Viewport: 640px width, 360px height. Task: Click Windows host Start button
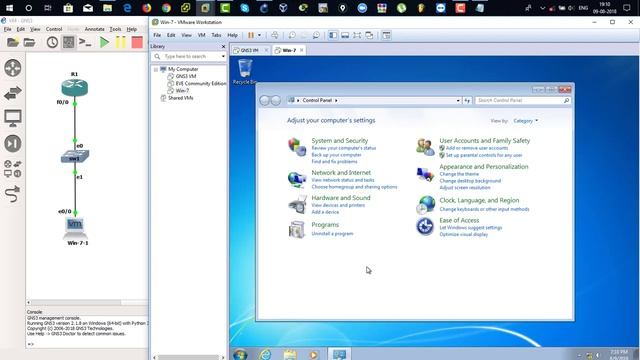point(9,8)
